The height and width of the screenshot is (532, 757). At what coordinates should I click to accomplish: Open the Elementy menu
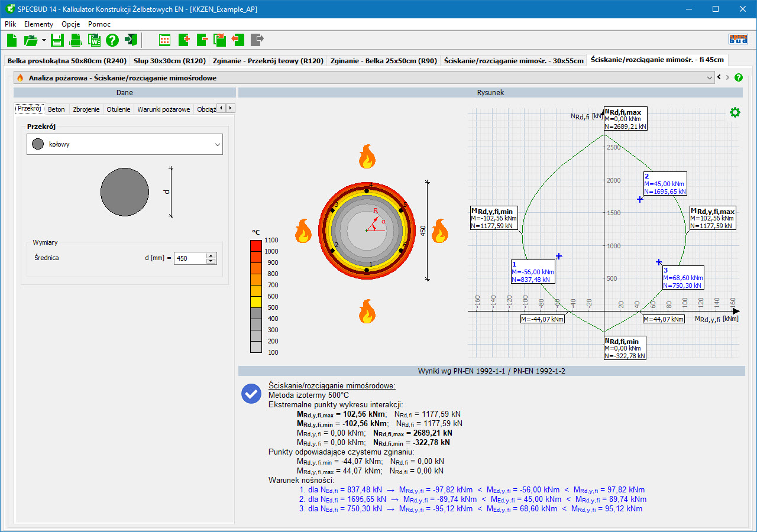38,24
